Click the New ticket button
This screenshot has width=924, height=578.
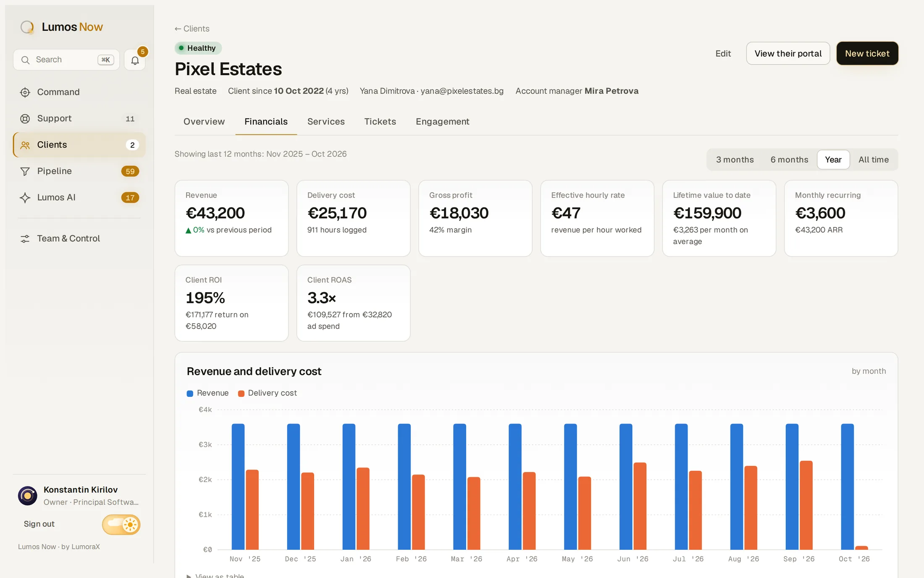(x=867, y=53)
